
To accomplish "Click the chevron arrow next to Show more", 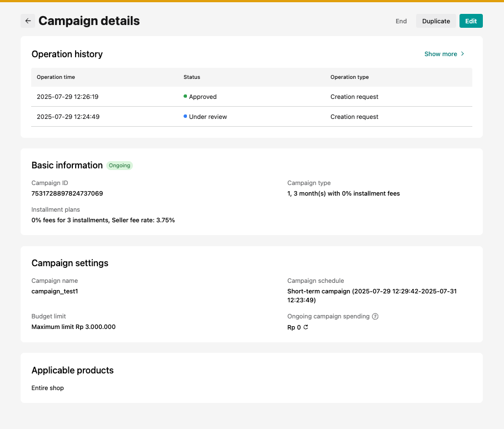I will [x=462, y=54].
